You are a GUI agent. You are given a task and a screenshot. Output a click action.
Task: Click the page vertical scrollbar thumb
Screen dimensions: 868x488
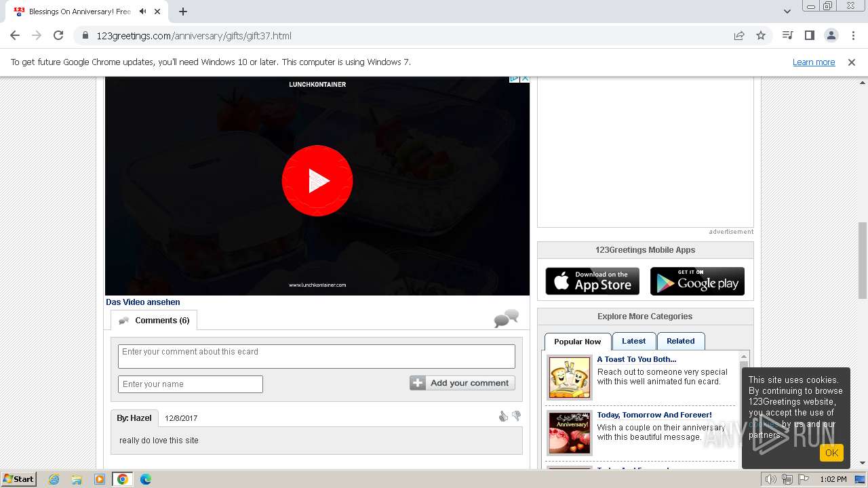(863, 260)
